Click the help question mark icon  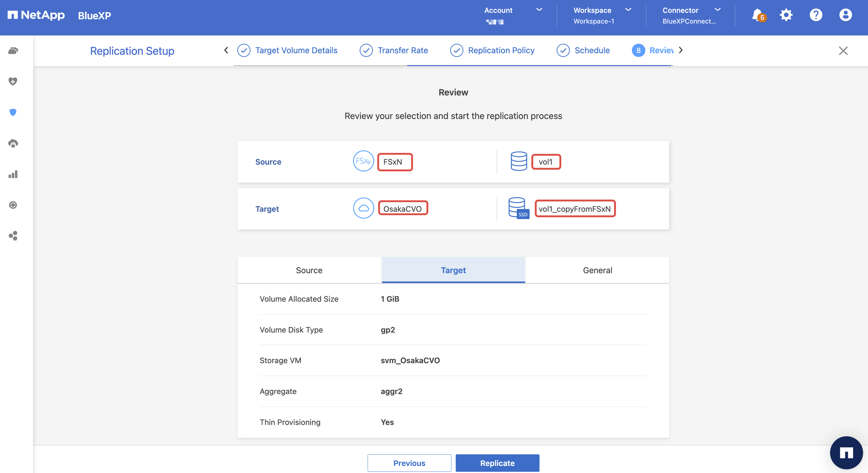point(816,15)
